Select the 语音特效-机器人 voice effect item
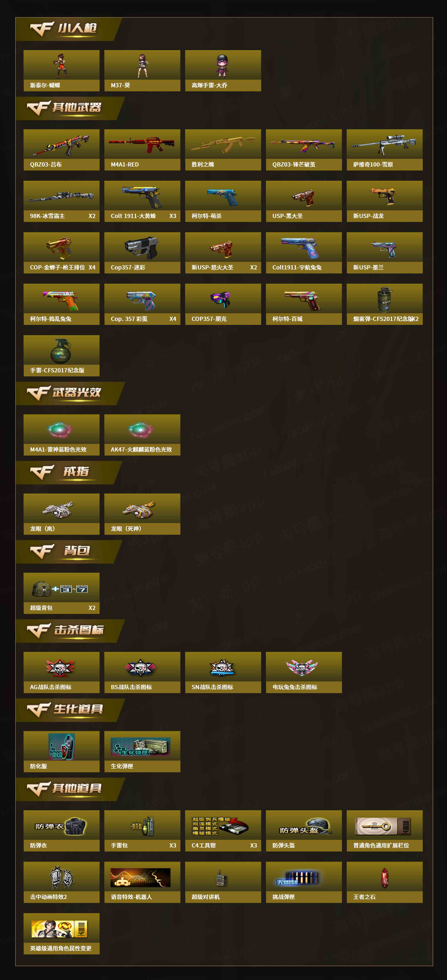Screen dimensions: 447x980 (x=142, y=882)
